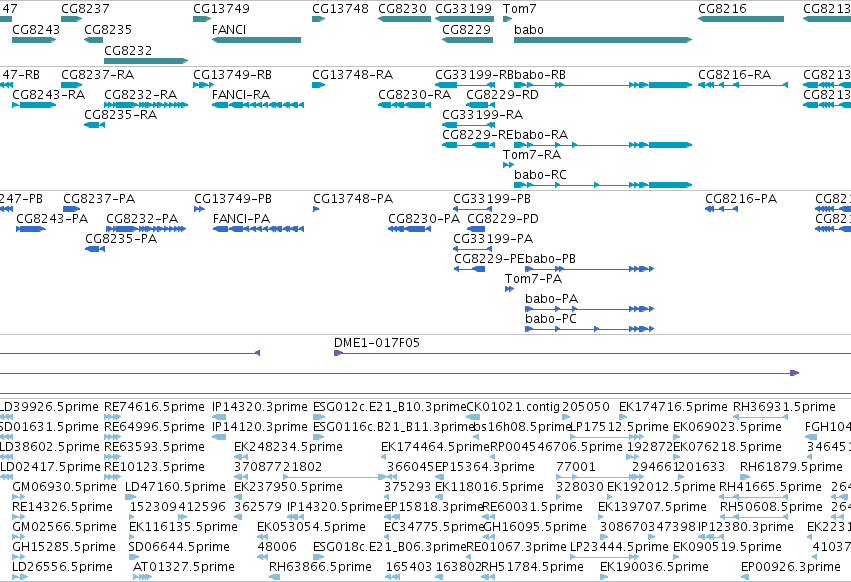
Task: Click the EK116135.5prime EST label
Action: (183, 527)
